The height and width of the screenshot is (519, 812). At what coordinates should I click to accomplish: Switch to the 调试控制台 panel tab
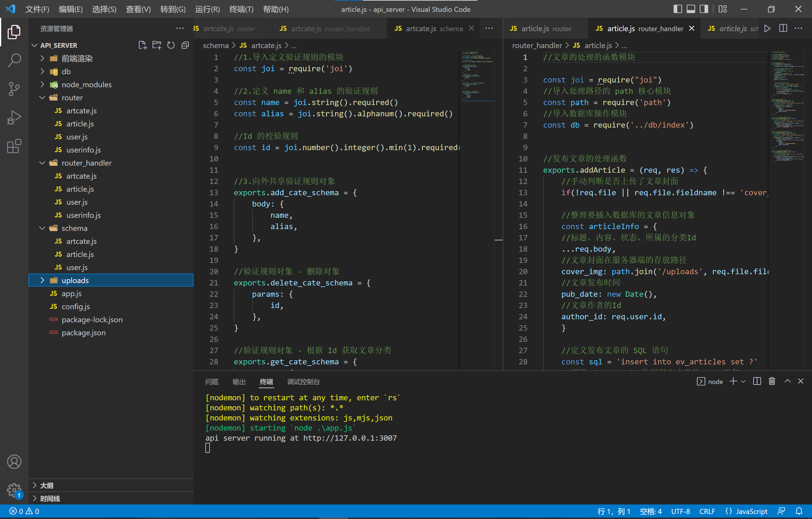[x=303, y=381]
